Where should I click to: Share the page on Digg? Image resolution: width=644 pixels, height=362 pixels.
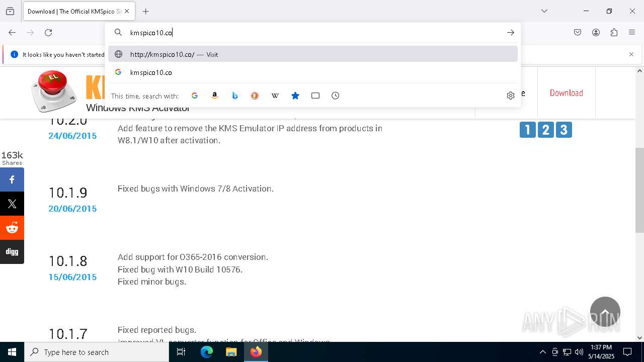point(12,252)
